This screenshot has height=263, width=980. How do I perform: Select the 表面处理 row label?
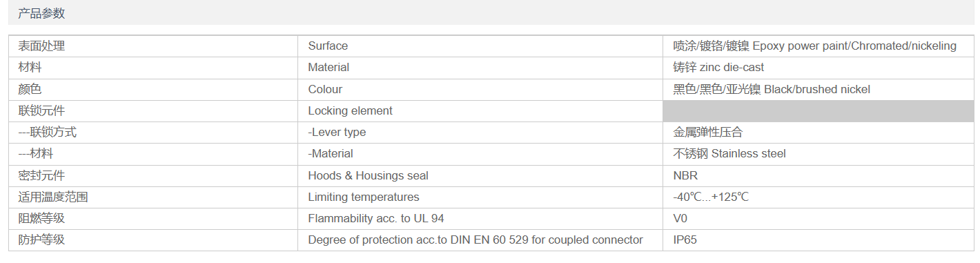[x=41, y=46]
